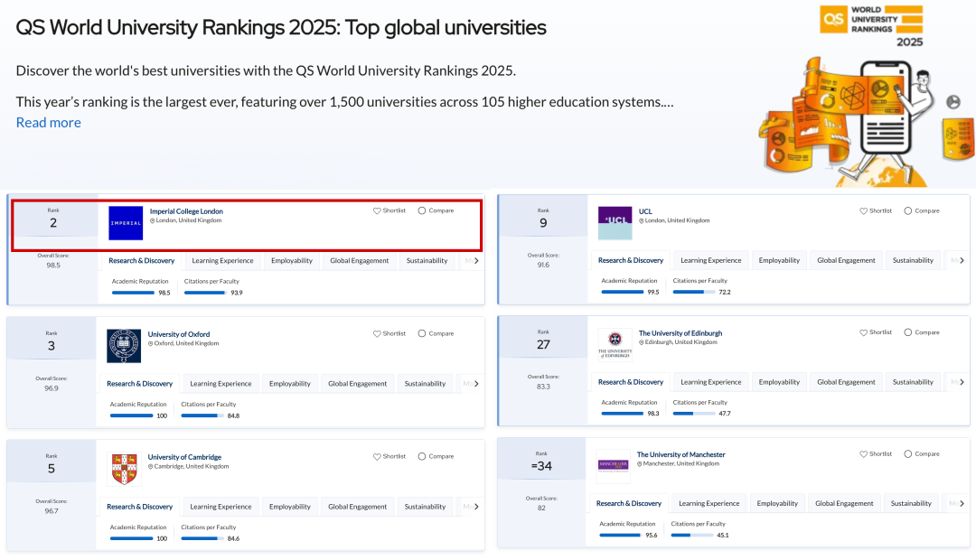Open Employability tab on Cambridge card
Screen dimensions: 976x560
pyautogui.click(x=290, y=507)
